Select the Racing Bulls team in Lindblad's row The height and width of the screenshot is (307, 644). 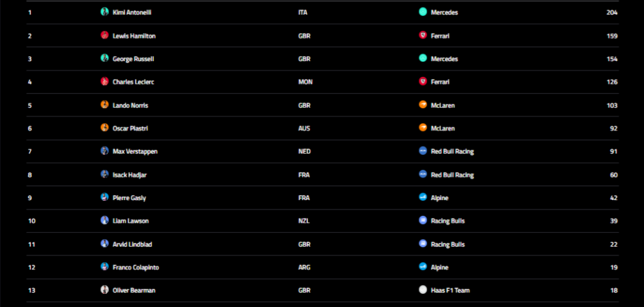pyautogui.click(x=448, y=244)
